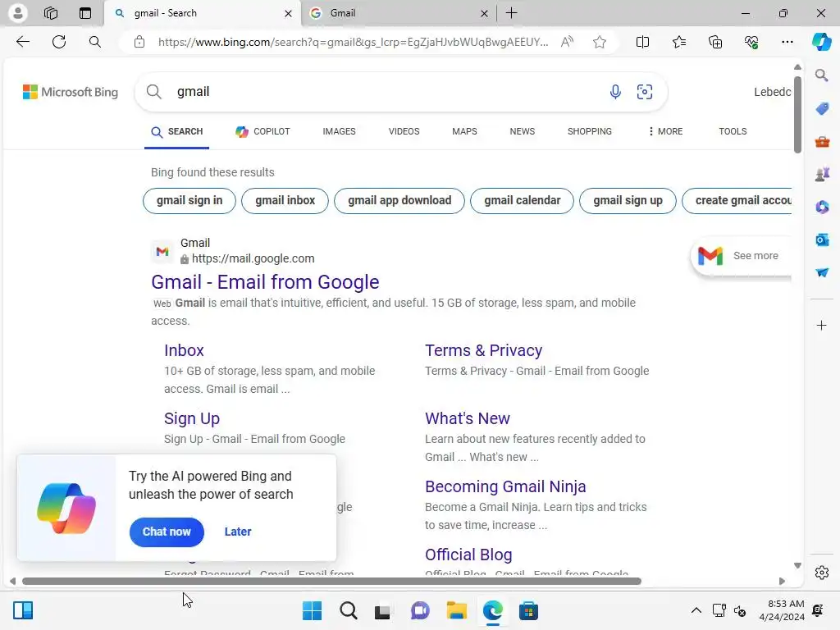The height and width of the screenshot is (630, 840).
Task: Open the sidebar Drop paper-plane icon
Action: pyautogui.click(x=822, y=272)
